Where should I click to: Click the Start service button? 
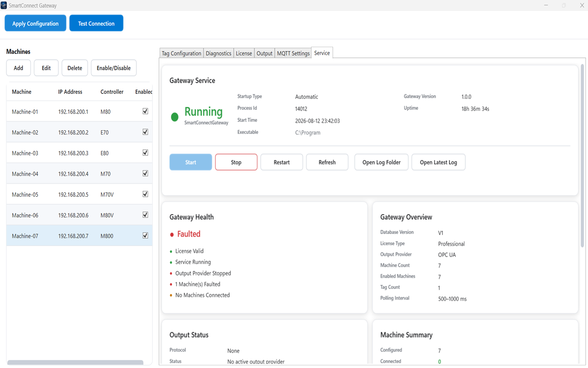click(191, 162)
